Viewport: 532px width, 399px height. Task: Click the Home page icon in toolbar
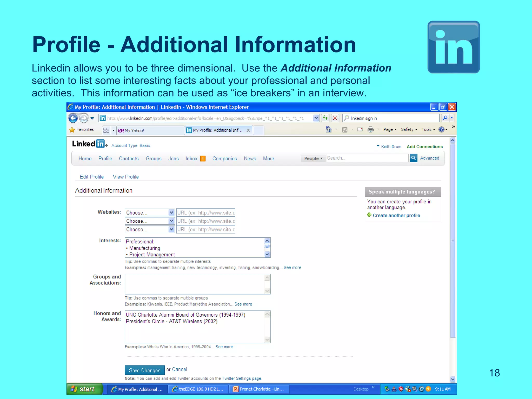pos(328,129)
